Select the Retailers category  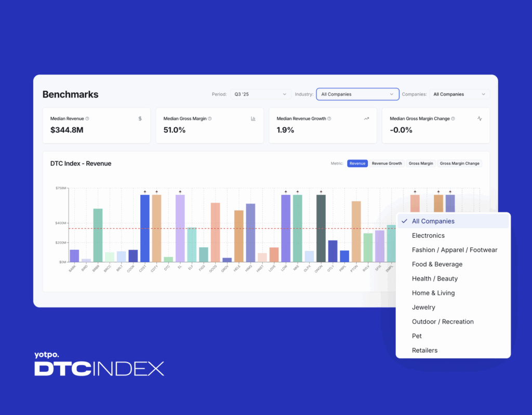(424, 350)
